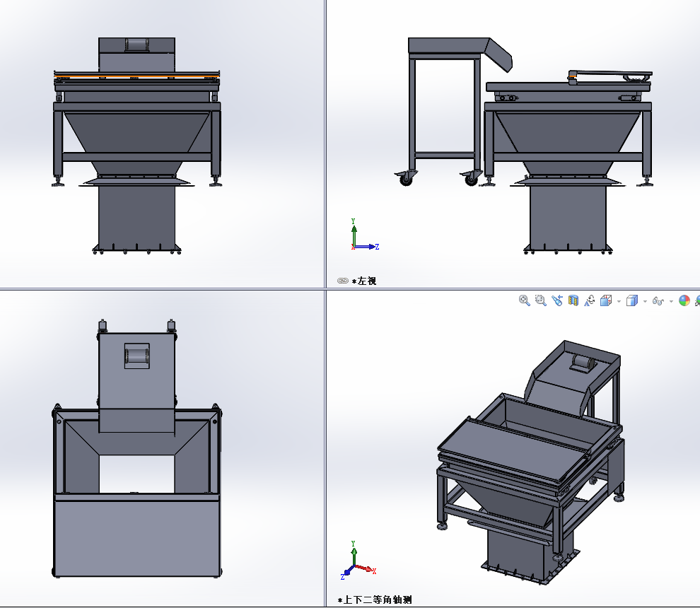
Task: Open the Edit Appearance color ball
Action: point(684,300)
